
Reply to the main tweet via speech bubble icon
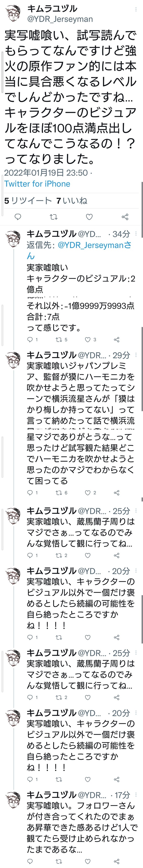click(x=18, y=217)
